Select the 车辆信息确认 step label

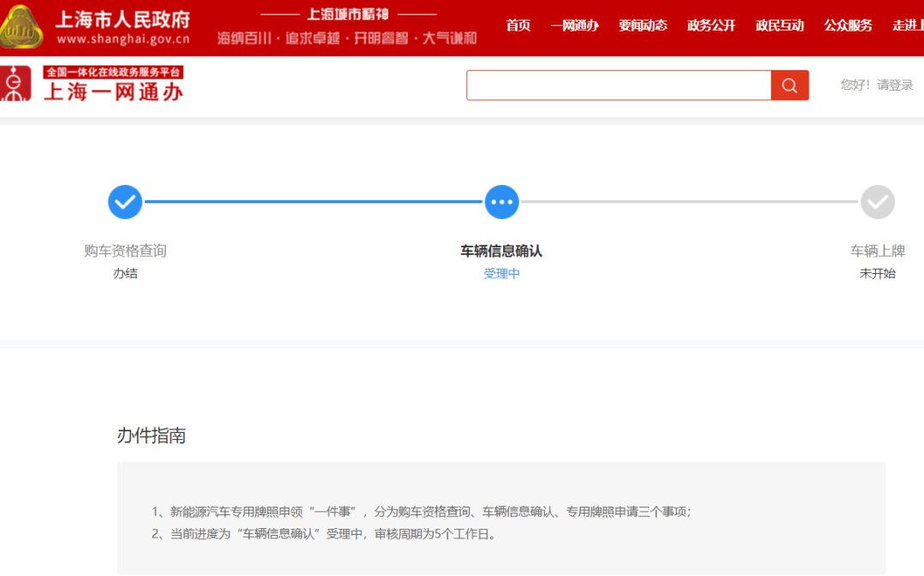pos(501,251)
